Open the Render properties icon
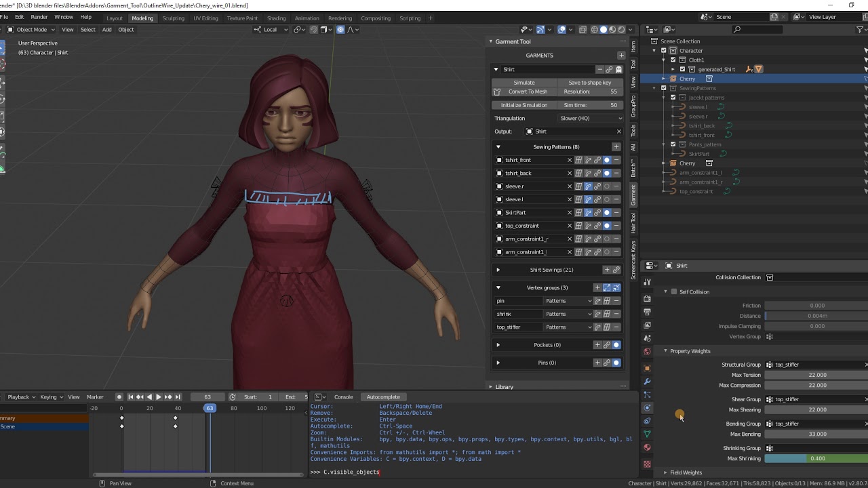Screen dimensions: 868x488 647,299
